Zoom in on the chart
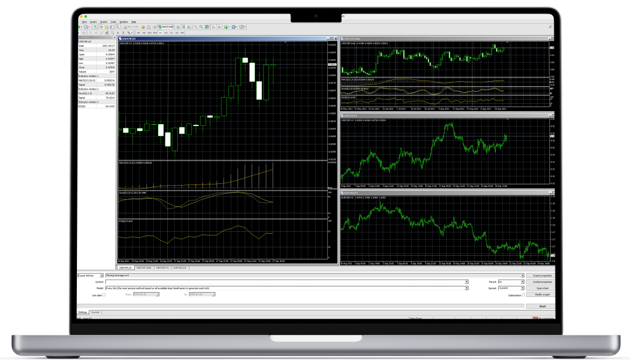Viewport: 630px width, 364px height. (x=196, y=27)
